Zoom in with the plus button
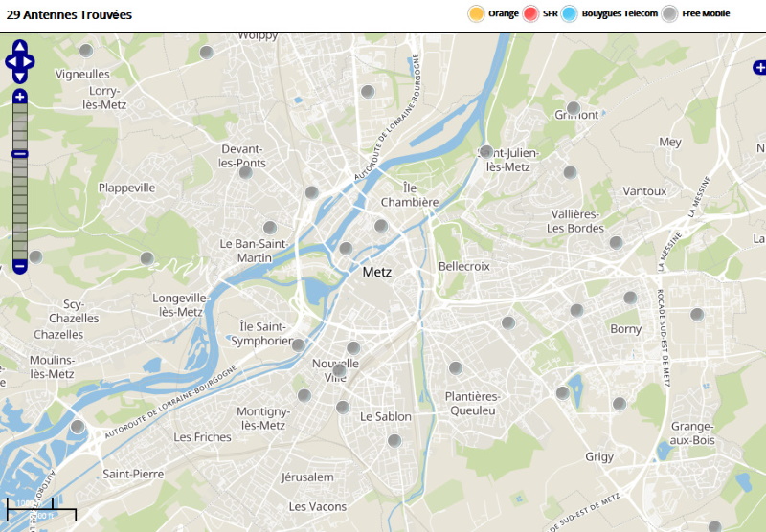Viewport: 766px width, 532px height. (x=19, y=97)
